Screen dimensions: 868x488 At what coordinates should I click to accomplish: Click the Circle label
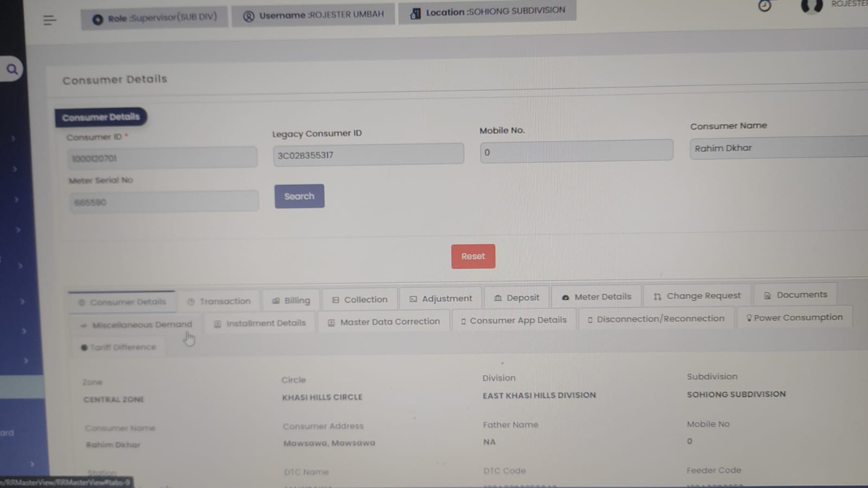click(294, 380)
